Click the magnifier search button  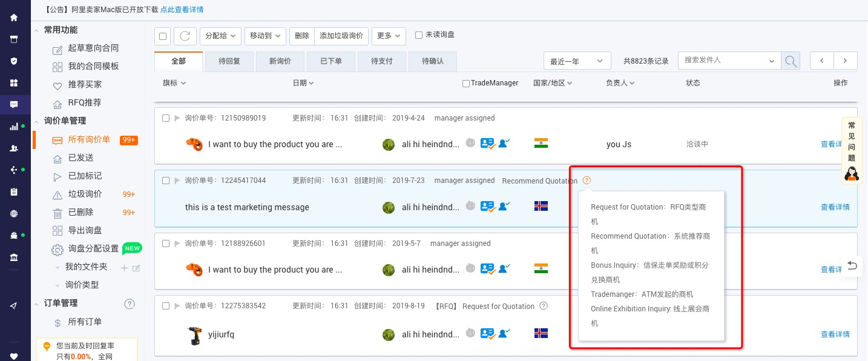[791, 61]
